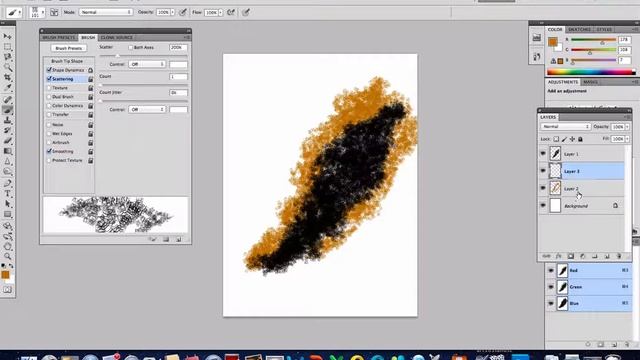The width and height of the screenshot is (640, 360).
Task: Switch to Brush Presets tab
Action: click(x=59, y=38)
